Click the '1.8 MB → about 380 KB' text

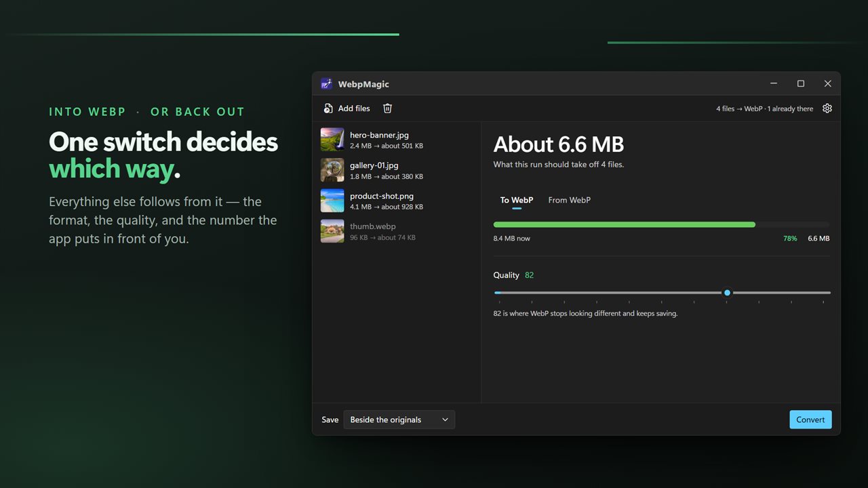[x=387, y=176]
